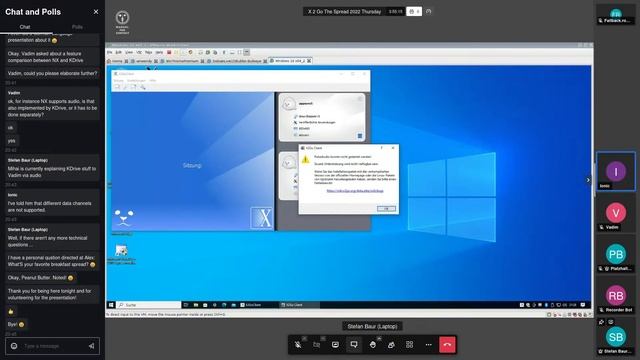Close the Chat and Polls panel
Viewport: 640px width, 360px height.
click(96, 12)
